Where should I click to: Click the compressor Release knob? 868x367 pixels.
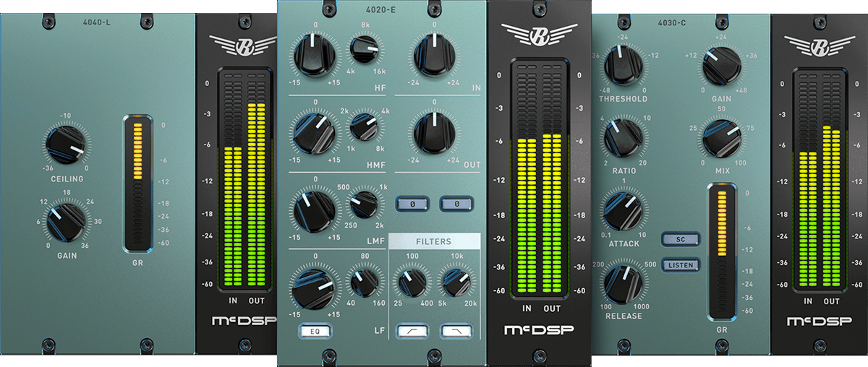(623, 282)
